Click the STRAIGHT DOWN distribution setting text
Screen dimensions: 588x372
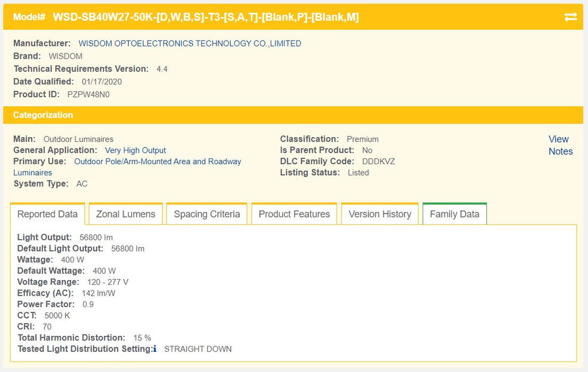198,349
